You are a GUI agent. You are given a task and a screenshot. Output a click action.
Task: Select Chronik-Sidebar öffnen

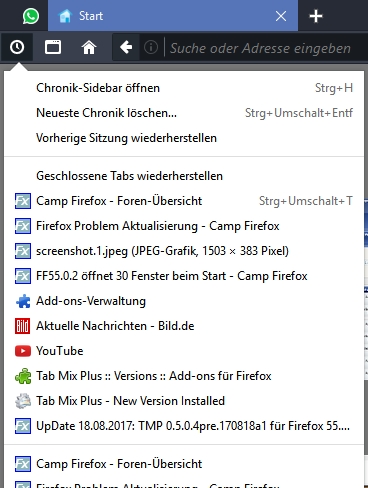[184, 88]
